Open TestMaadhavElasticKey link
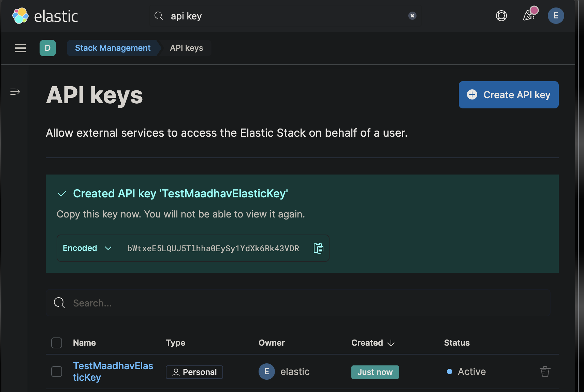 [x=113, y=372]
